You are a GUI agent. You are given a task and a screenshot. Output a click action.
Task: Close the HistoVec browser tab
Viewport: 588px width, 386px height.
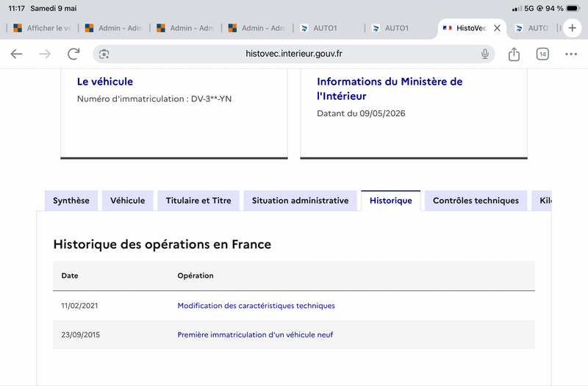pos(497,28)
